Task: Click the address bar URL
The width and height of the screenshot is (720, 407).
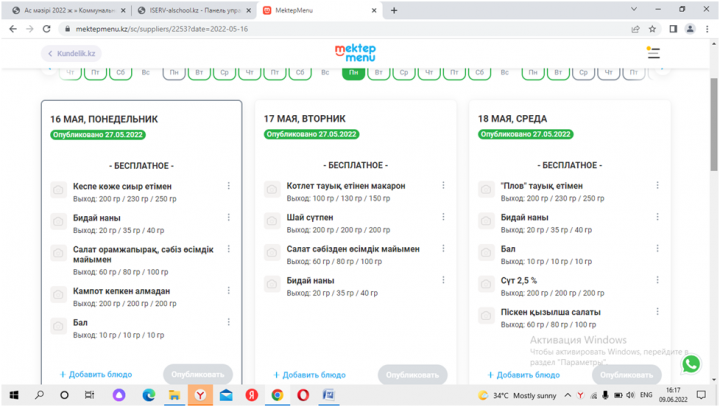Action: [162, 29]
